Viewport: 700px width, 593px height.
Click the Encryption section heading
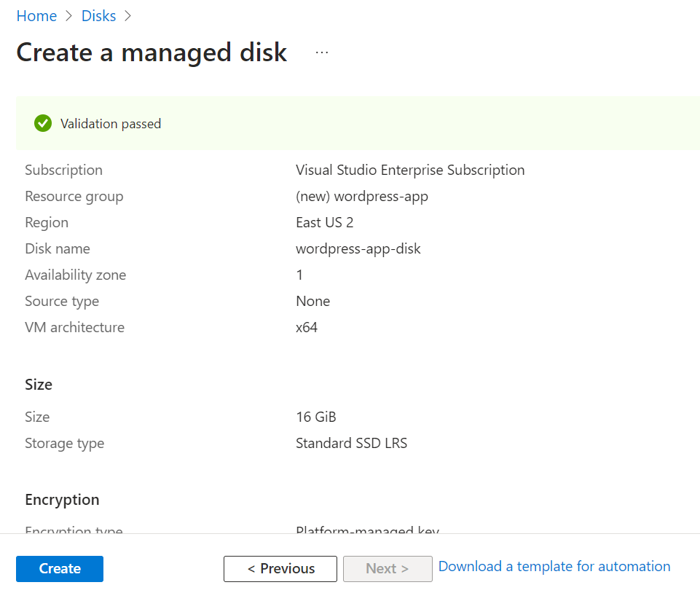pos(62,500)
